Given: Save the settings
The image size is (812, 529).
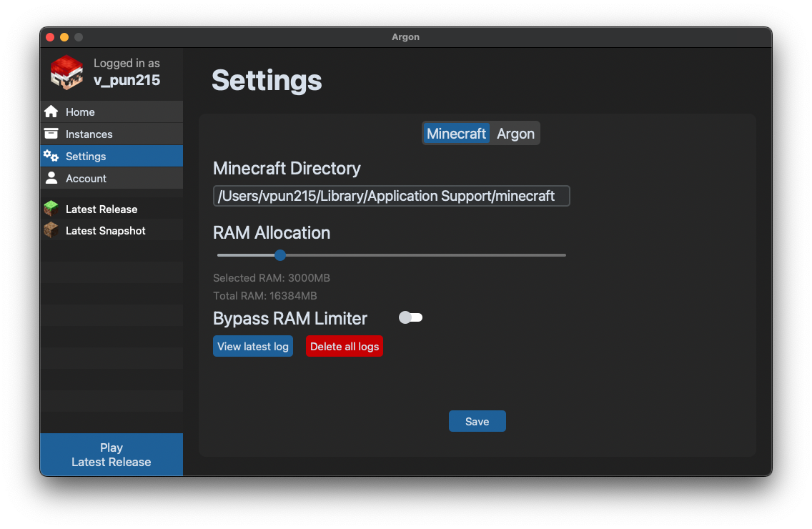Looking at the screenshot, I should pyautogui.click(x=477, y=421).
